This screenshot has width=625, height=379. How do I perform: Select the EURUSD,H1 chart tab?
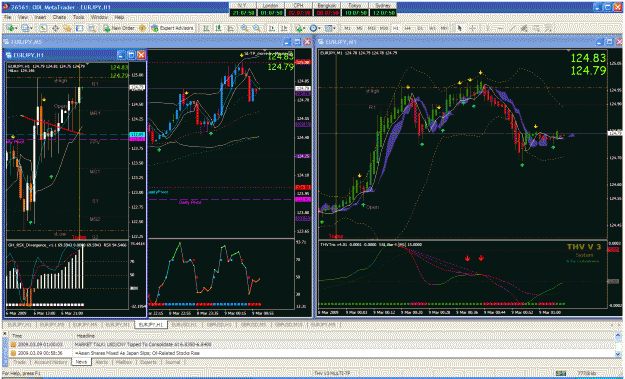(184, 325)
